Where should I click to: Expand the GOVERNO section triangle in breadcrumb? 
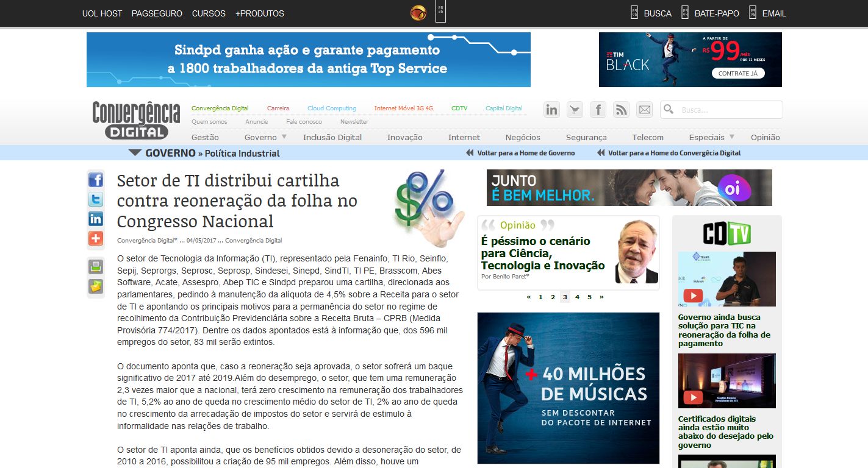[135, 153]
